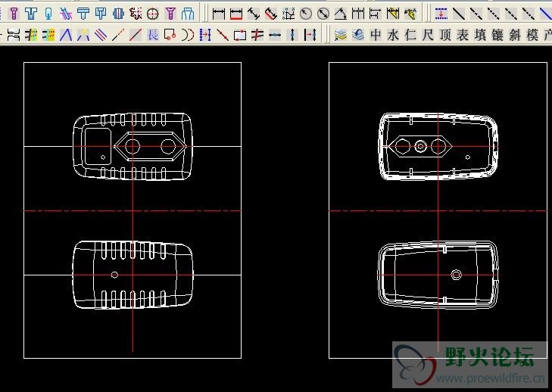Click the black wavy break line icon

point(14,35)
